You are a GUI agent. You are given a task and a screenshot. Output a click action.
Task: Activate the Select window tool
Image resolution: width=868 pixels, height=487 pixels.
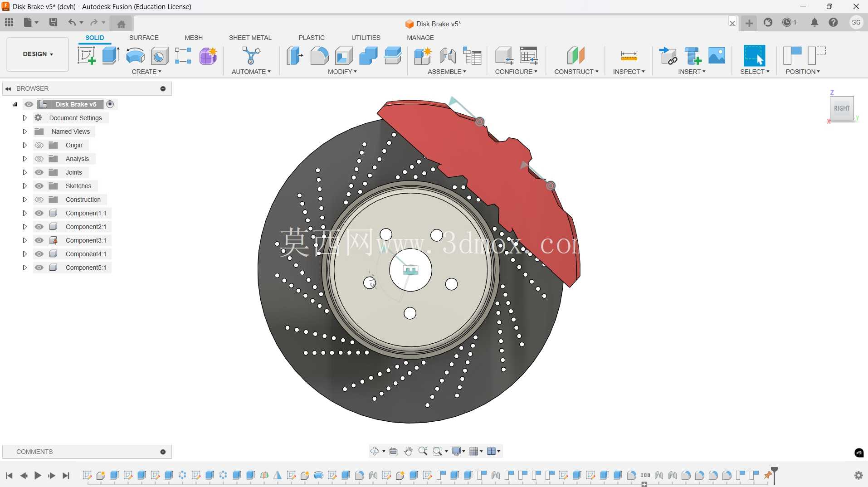click(x=755, y=56)
